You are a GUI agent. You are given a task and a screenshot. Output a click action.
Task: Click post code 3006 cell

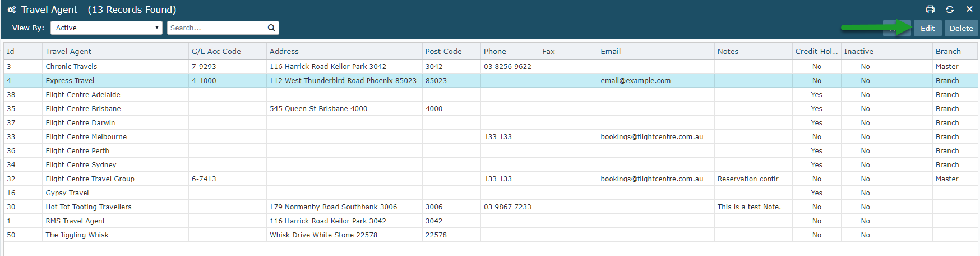point(451,207)
